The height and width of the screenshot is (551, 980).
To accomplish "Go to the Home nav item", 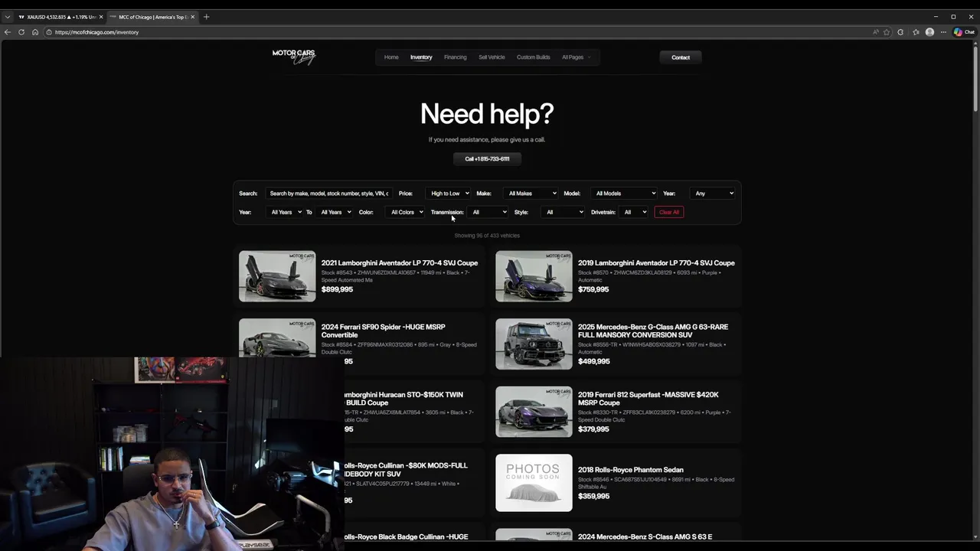I will (391, 57).
